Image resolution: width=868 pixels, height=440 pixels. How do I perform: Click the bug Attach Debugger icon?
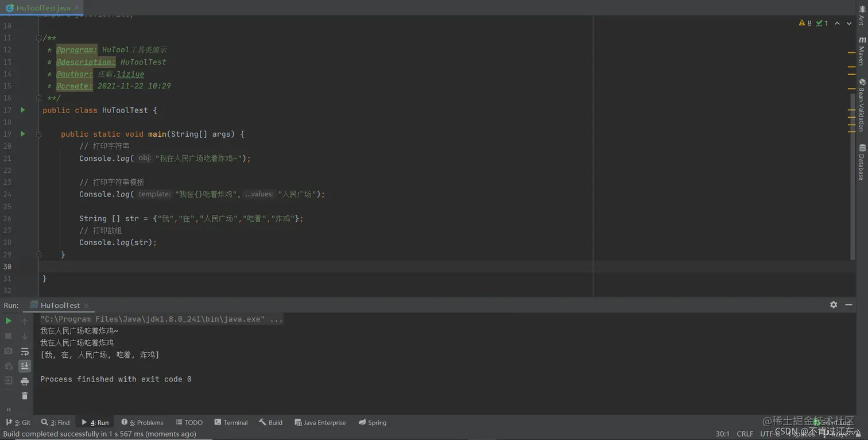pyautogui.click(x=8, y=366)
